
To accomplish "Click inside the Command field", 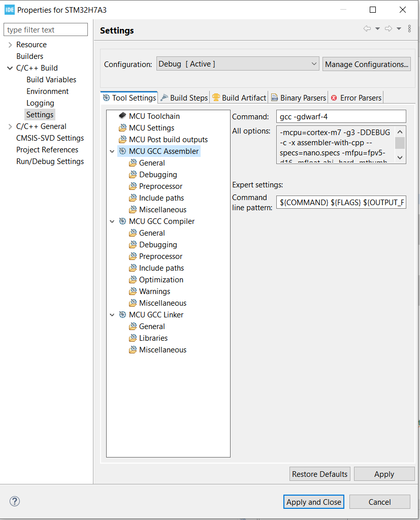I will (x=340, y=116).
